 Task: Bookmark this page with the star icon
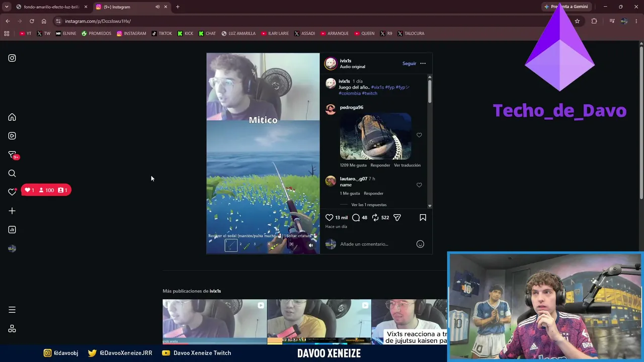click(577, 21)
